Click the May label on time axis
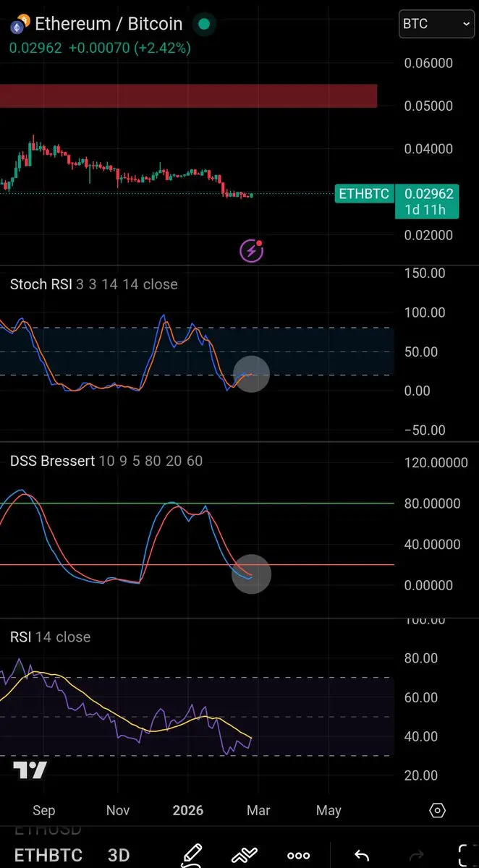 pyautogui.click(x=328, y=810)
